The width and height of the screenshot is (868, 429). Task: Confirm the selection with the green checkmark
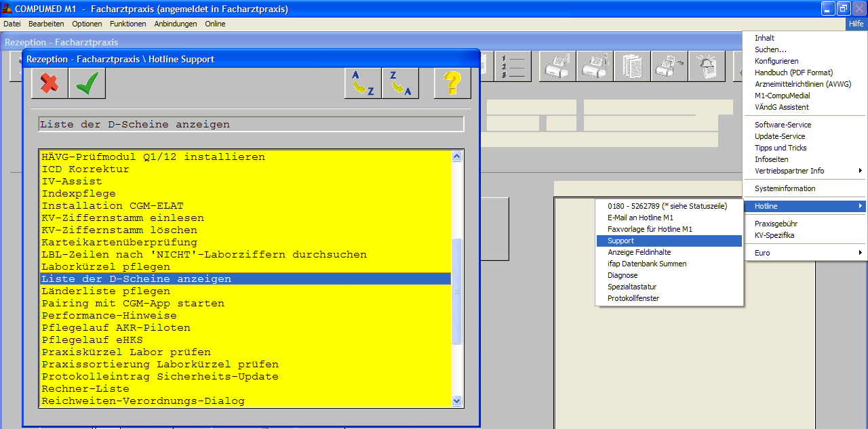pos(87,83)
